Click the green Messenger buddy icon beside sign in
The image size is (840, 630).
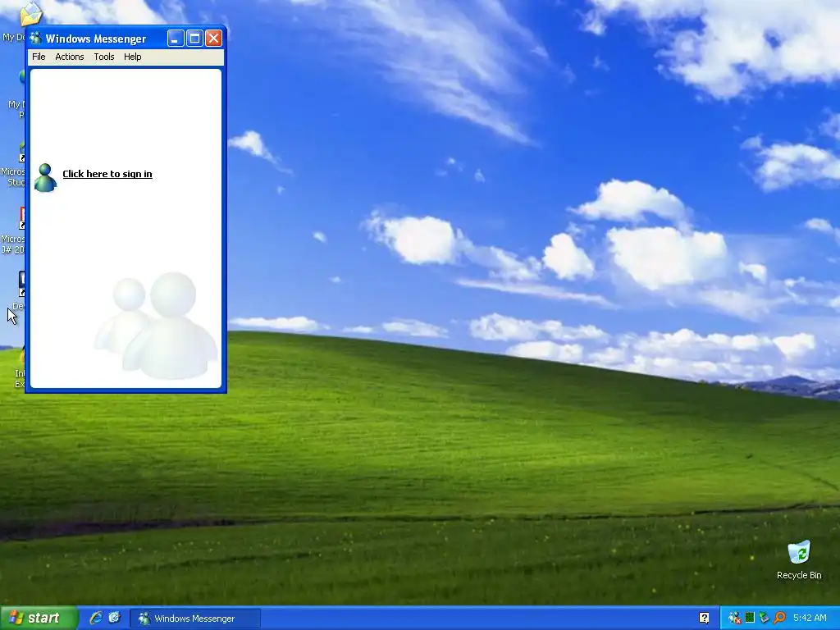(45, 178)
